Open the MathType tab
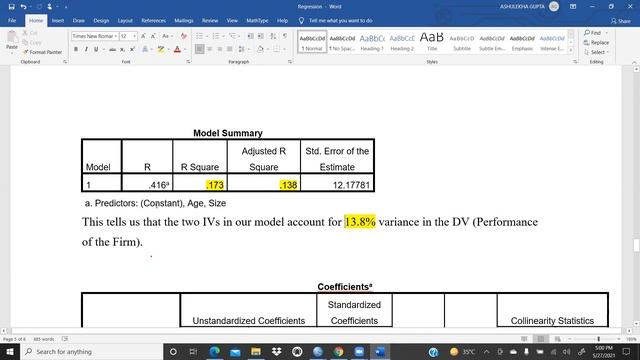Viewport: 640px width, 360px height. [257, 20]
